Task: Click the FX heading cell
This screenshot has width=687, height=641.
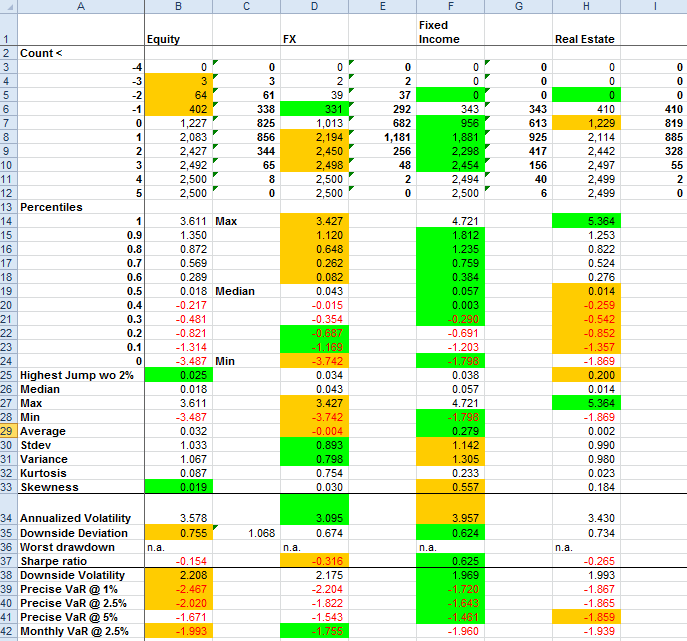Action: 313,39
